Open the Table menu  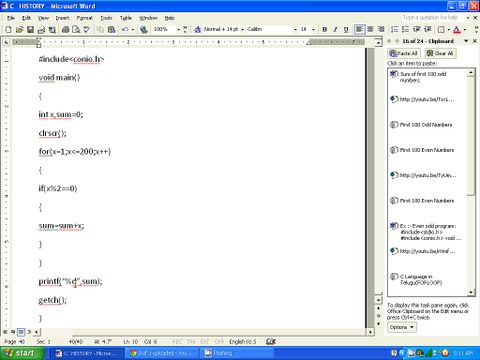tap(126, 18)
